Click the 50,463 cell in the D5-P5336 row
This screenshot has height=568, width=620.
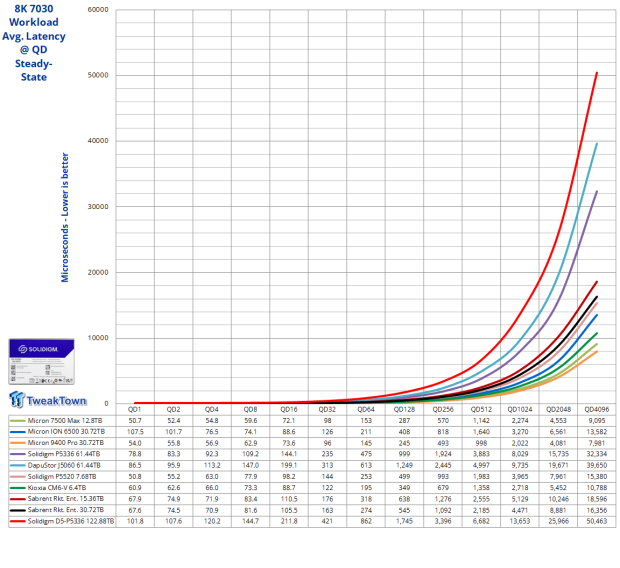pyautogui.click(x=597, y=521)
